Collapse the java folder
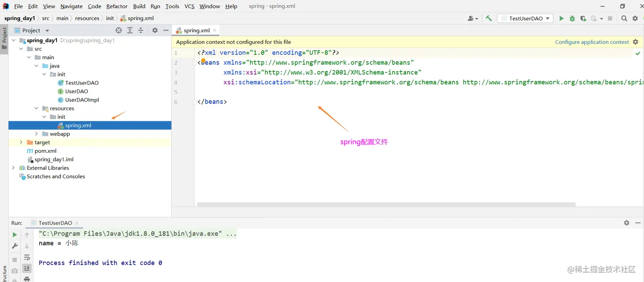This screenshot has height=282, width=644. click(37, 66)
